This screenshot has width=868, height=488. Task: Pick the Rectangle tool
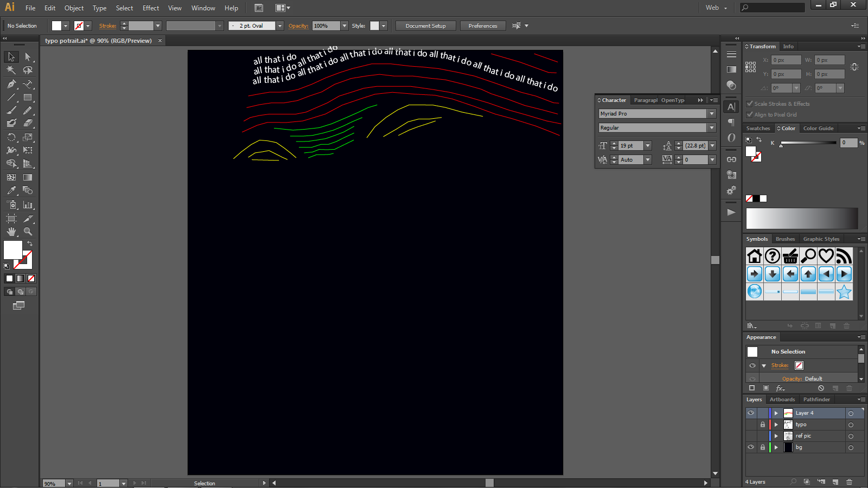pos(28,98)
